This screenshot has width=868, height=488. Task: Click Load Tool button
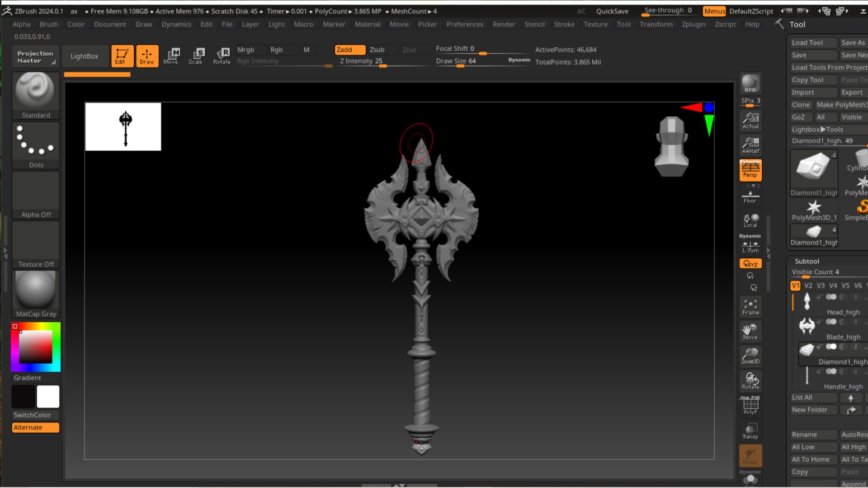tap(814, 42)
